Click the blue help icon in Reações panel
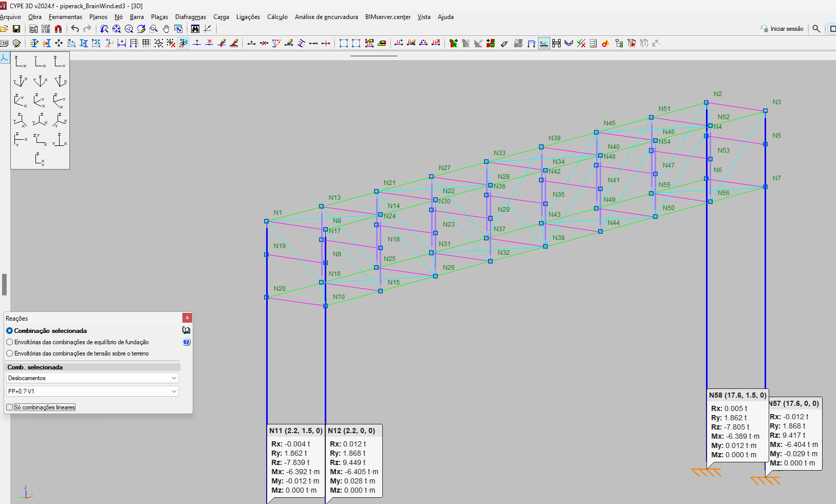 [x=187, y=342]
